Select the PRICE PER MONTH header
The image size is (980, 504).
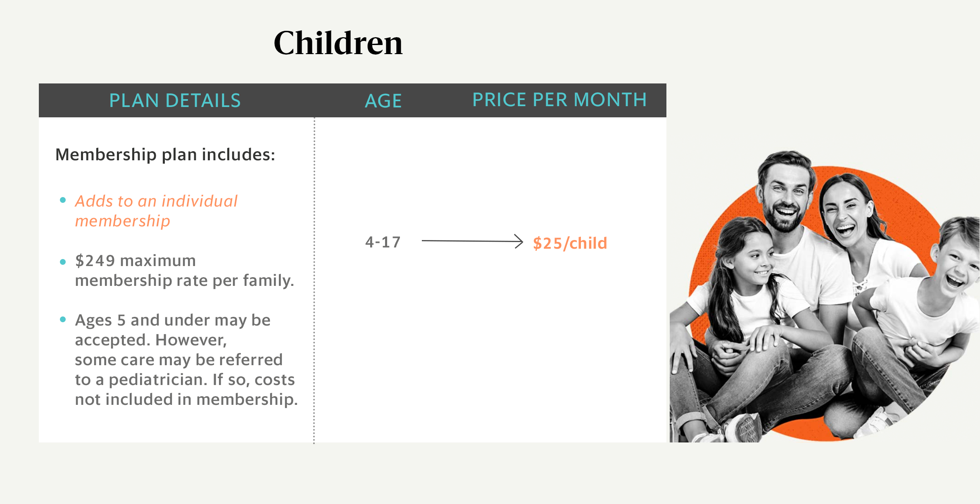point(559,100)
